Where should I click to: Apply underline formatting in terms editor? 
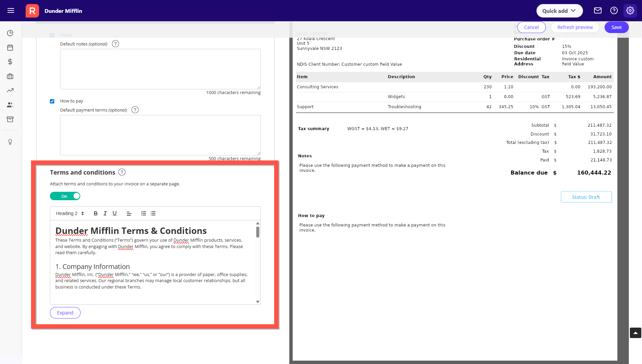(115, 213)
